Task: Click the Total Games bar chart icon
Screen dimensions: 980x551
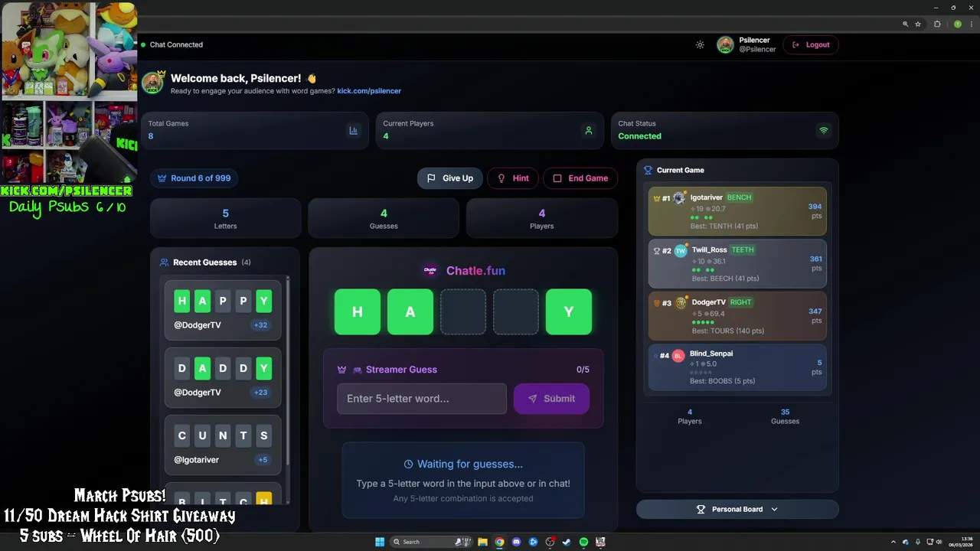Action: tap(353, 130)
